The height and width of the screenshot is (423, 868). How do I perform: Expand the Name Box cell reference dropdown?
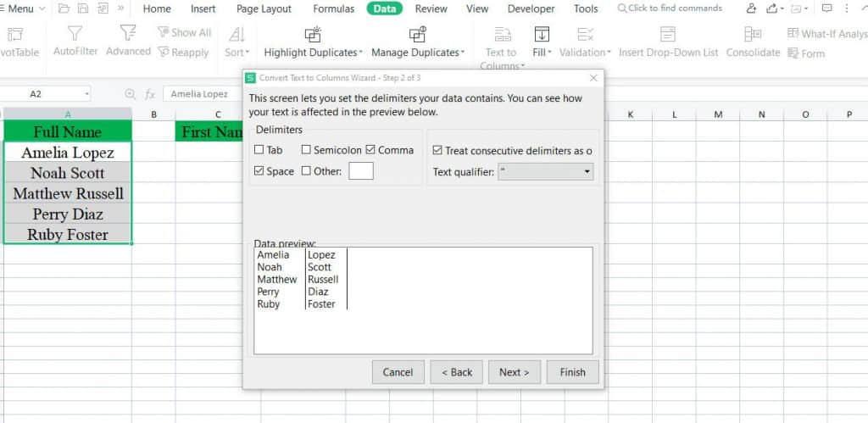(86, 94)
